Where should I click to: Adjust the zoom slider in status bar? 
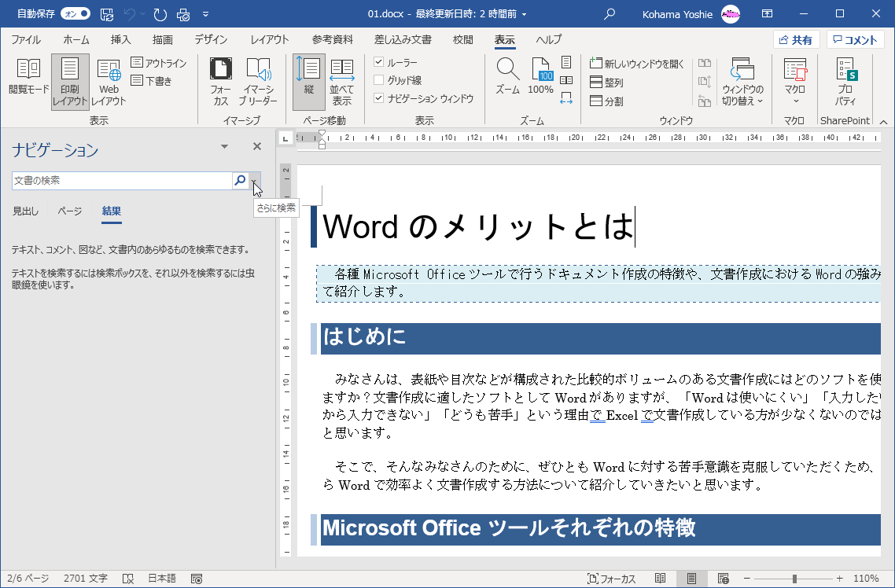[x=795, y=579]
